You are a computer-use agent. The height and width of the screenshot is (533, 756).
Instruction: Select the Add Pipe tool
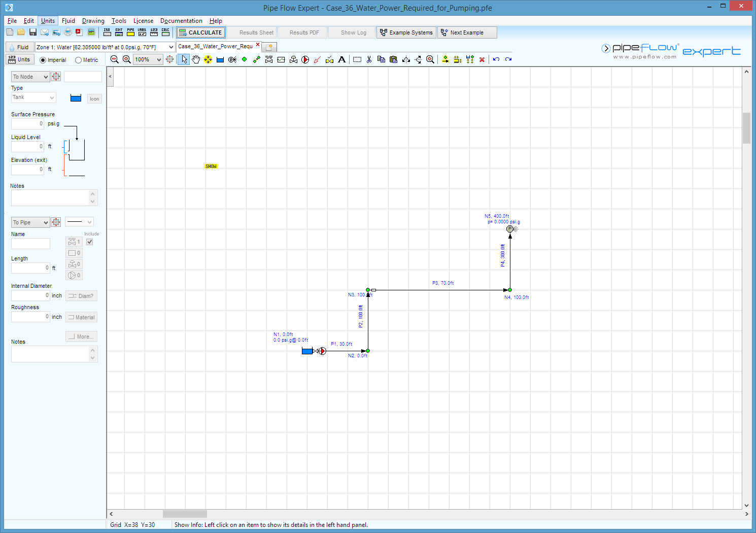[257, 59]
